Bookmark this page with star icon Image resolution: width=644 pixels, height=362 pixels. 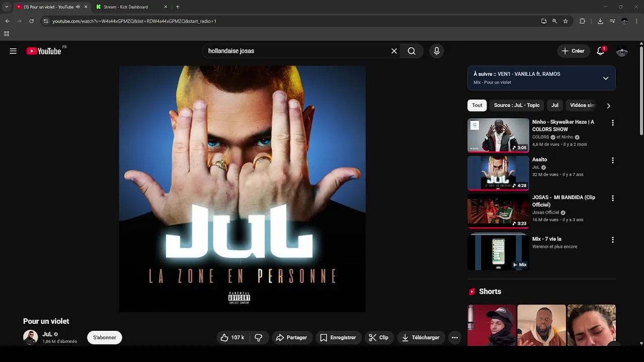click(566, 21)
